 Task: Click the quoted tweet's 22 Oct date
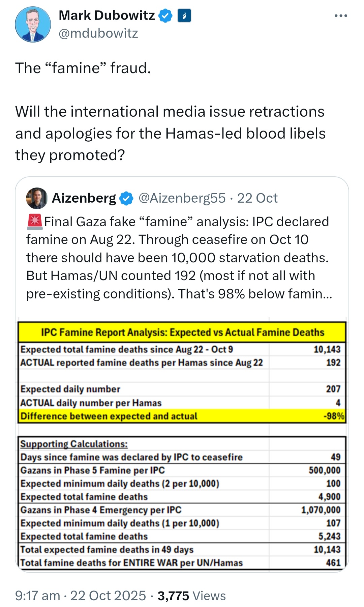pyautogui.click(x=257, y=198)
